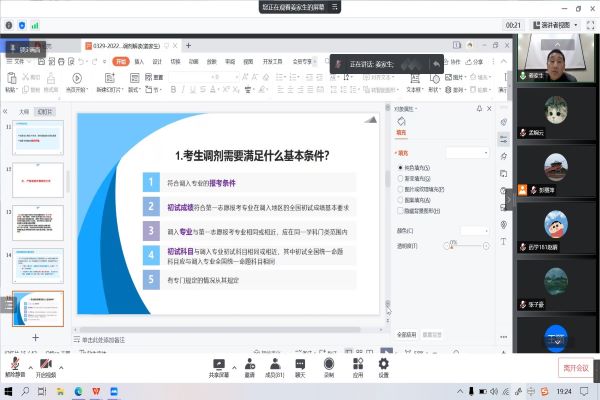Click the 全部应用 apply-to-all button
Screen dimensions: 600x400
pyautogui.click(x=406, y=334)
